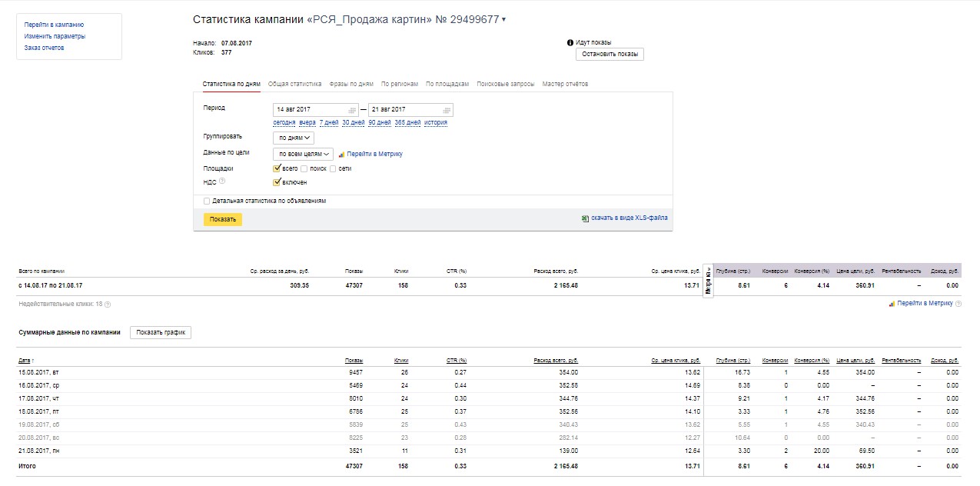Viewport: 980px width, 486px height.
Task: Open the campaign title dropdown arrow
Action: pyautogui.click(x=503, y=20)
